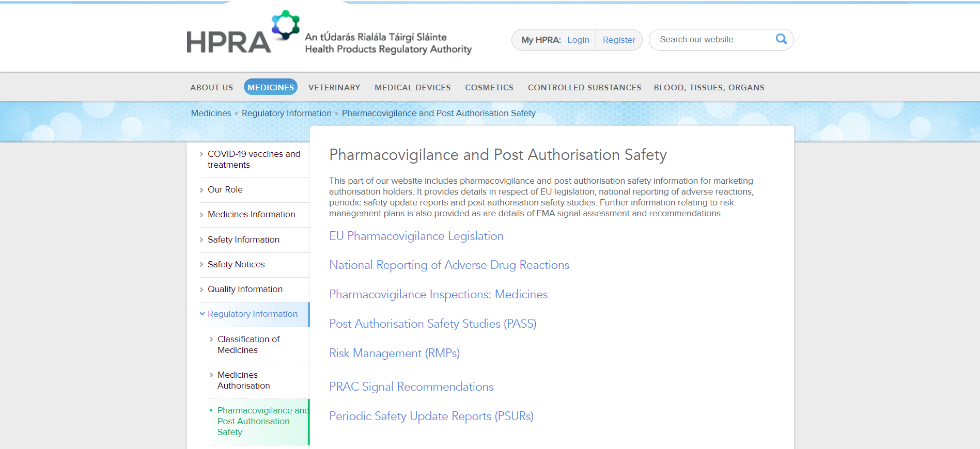Open Medicines Authorisation sidebar item
The image size is (980, 449).
pos(243,380)
